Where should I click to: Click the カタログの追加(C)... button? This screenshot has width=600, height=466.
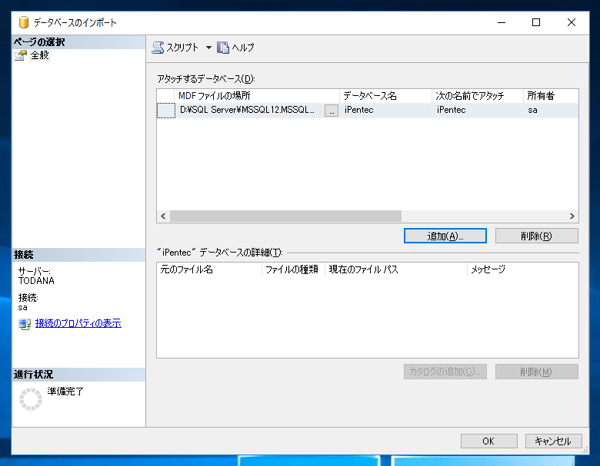(x=445, y=371)
